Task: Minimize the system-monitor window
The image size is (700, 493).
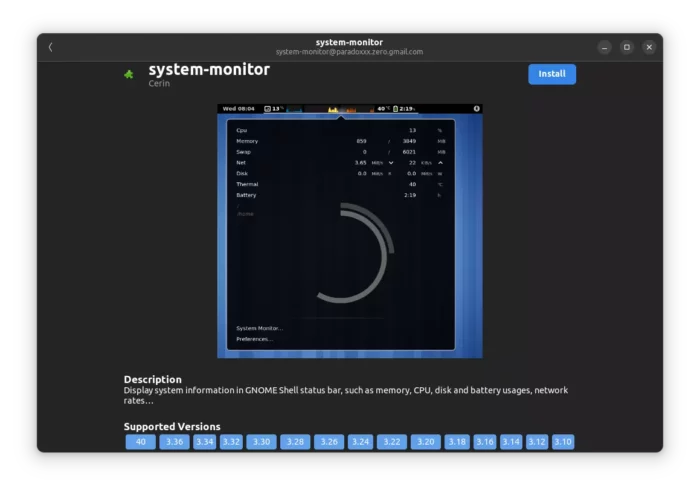Action: coord(604,47)
